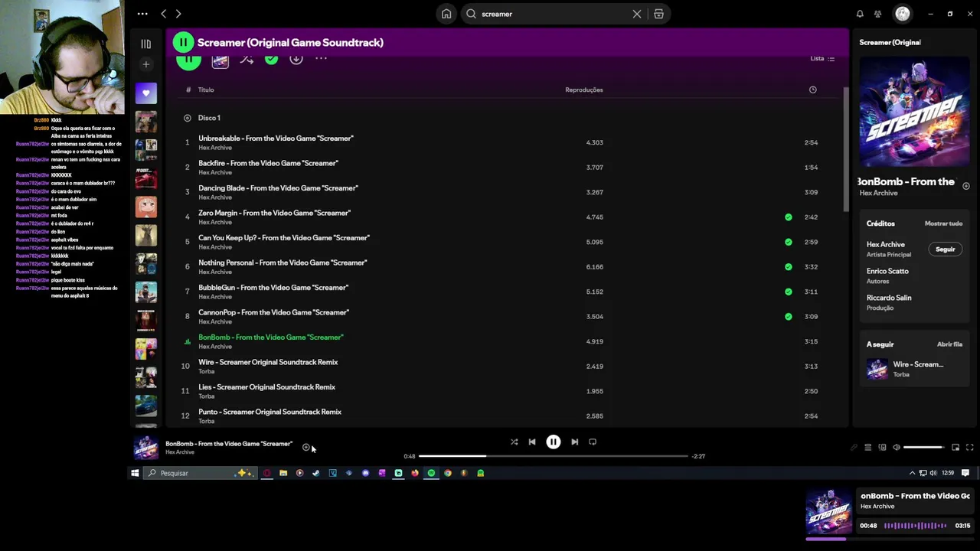This screenshot has height=551, width=980.
Task: Sort by the Reproduções column header
Action: 584,90
